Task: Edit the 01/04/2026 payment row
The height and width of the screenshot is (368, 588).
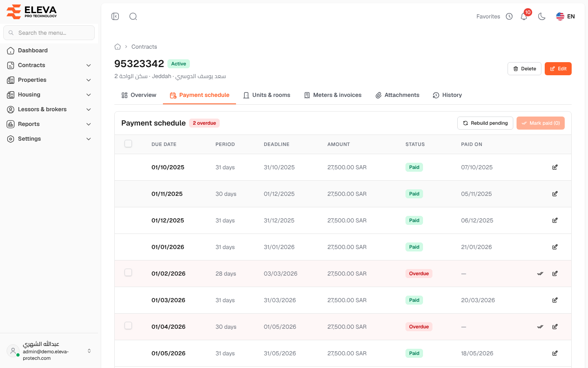Action: pos(555,327)
